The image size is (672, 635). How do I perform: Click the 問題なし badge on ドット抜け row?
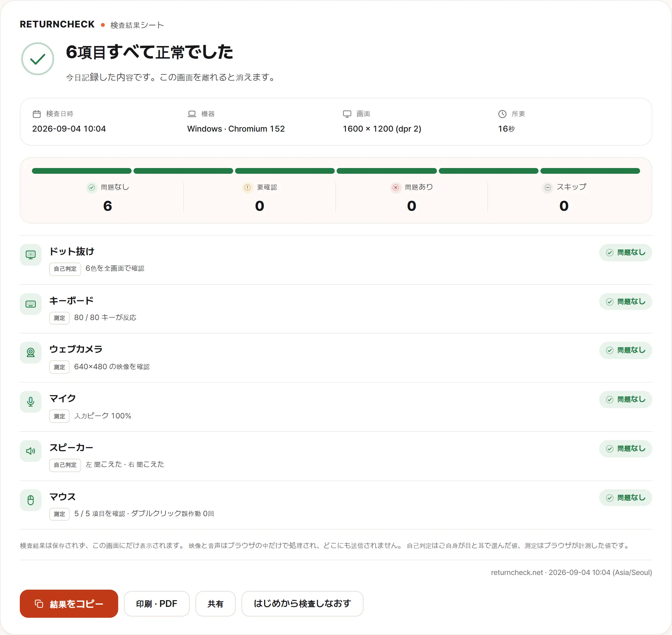(625, 253)
